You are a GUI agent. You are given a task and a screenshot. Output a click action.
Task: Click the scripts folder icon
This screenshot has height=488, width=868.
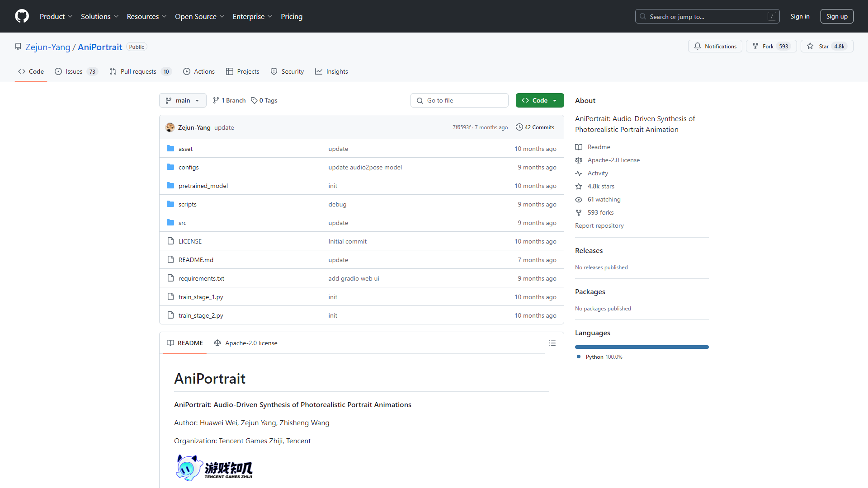click(170, 204)
